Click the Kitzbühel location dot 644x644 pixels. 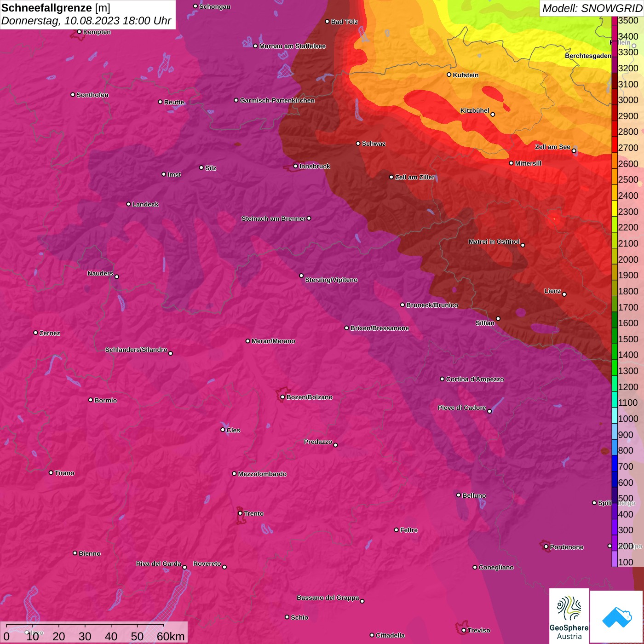493,114
